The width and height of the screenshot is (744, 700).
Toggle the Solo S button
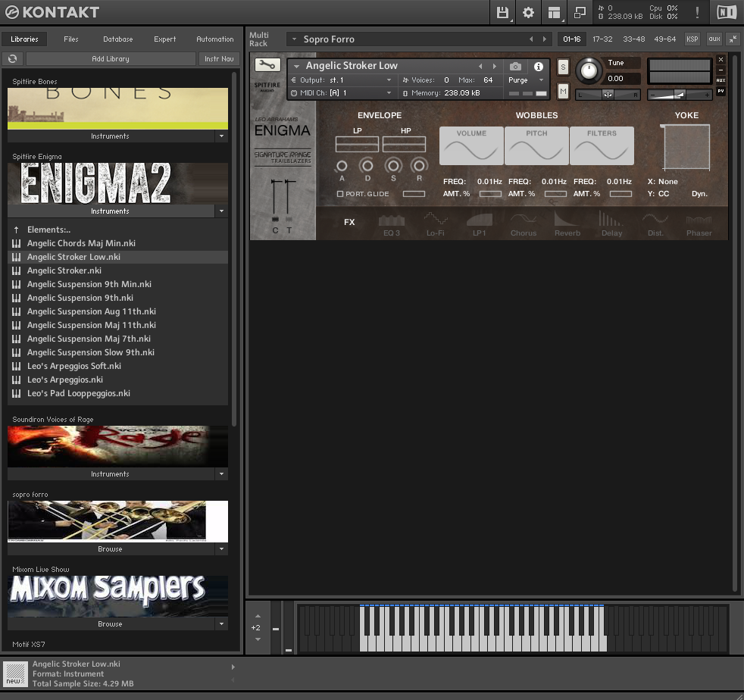[563, 67]
